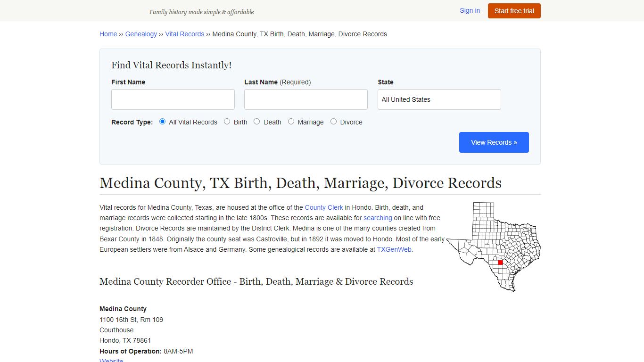
Task: Click bold 'Medina County' office name
Action: [x=123, y=309]
